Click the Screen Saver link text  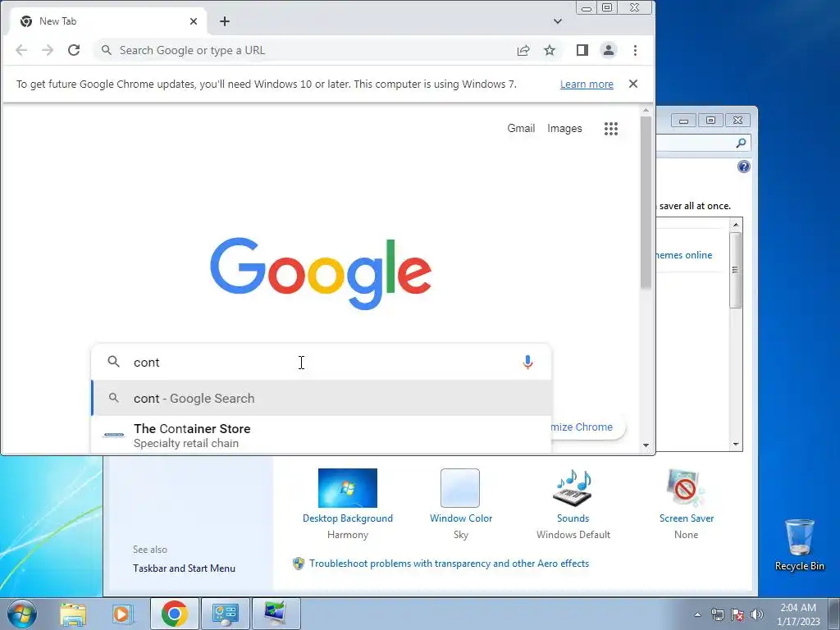[x=687, y=518]
